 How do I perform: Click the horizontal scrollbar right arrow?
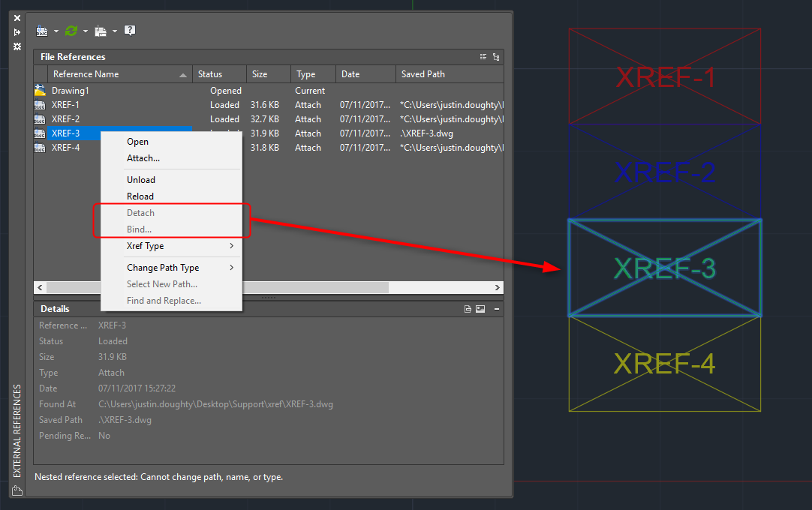point(497,287)
